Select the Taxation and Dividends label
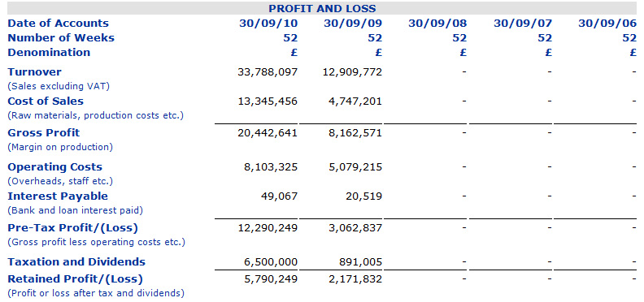The height and width of the screenshot is (302, 644). [76, 261]
